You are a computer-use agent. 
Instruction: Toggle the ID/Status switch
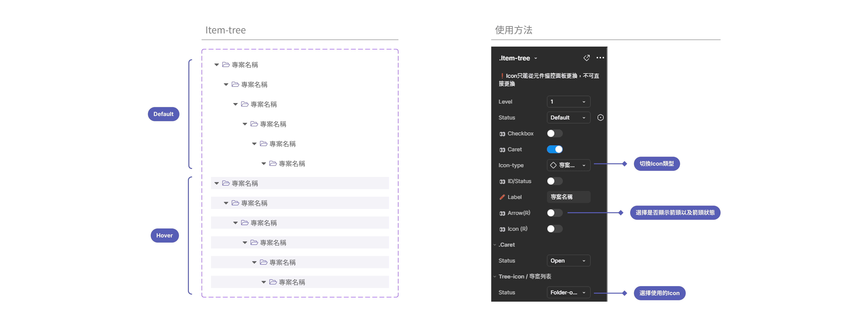tap(554, 181)
